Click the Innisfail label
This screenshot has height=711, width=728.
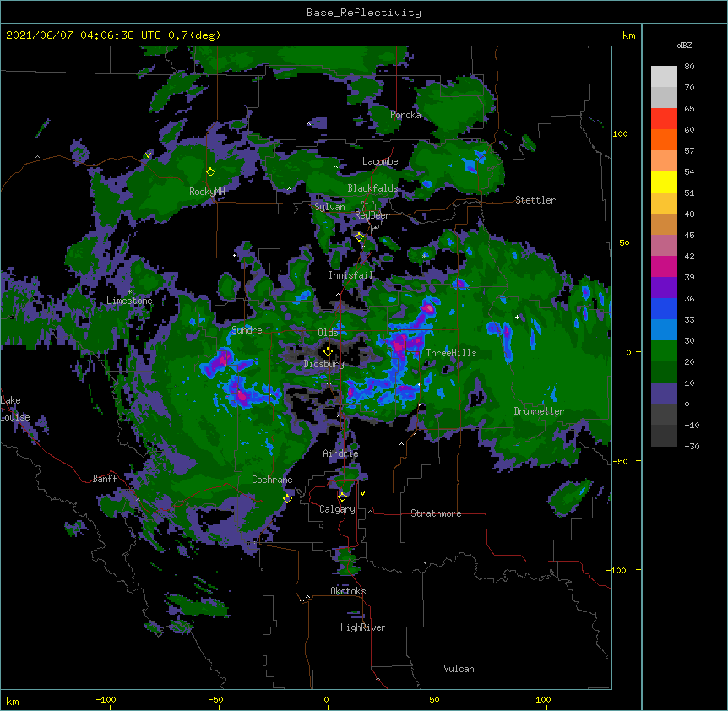click(350, 275)
